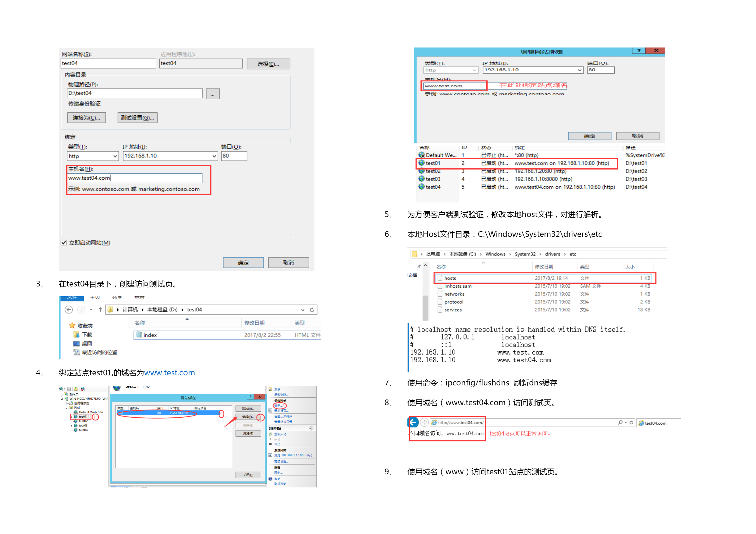Viewport: 756px width, 534px height.
Task: Click the restart (重新启动) green arrows icon
Action: [270, 434]
